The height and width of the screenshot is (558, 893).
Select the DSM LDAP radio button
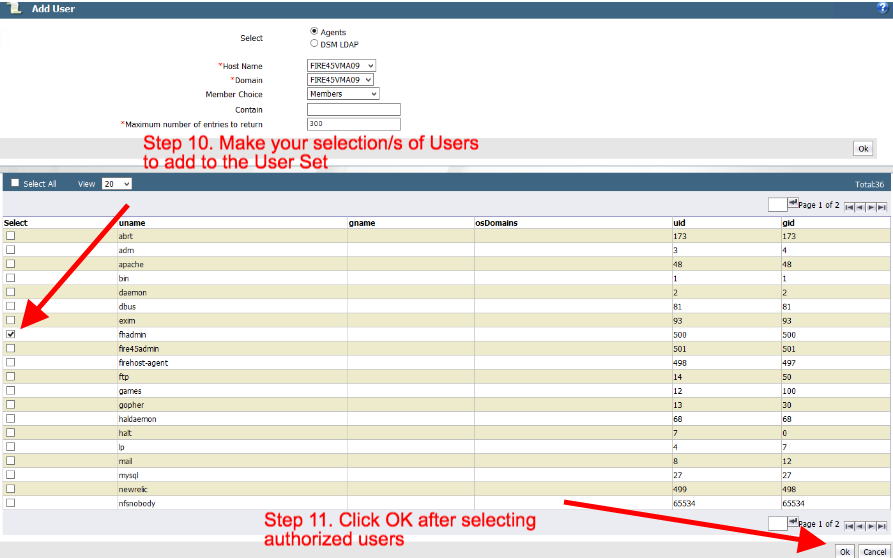point(315,44)
